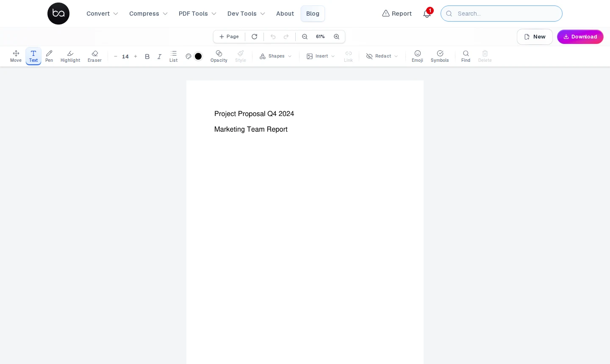Click the 61% zoom level

321,37
